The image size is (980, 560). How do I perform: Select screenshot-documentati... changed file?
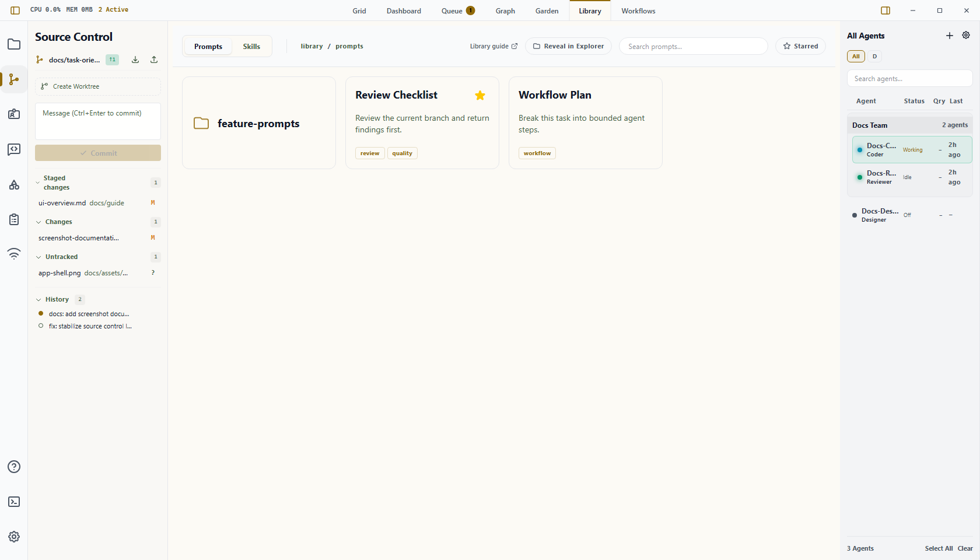(x=97, y=238)
